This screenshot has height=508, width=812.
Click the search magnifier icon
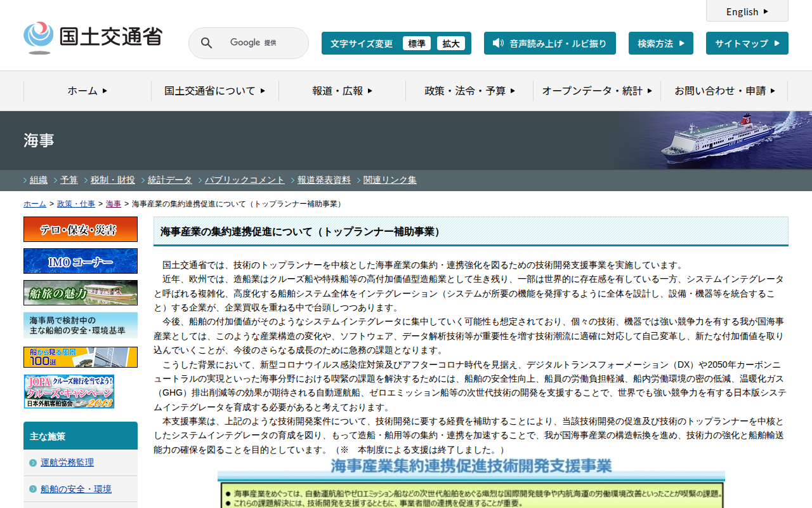click(206, 43)
